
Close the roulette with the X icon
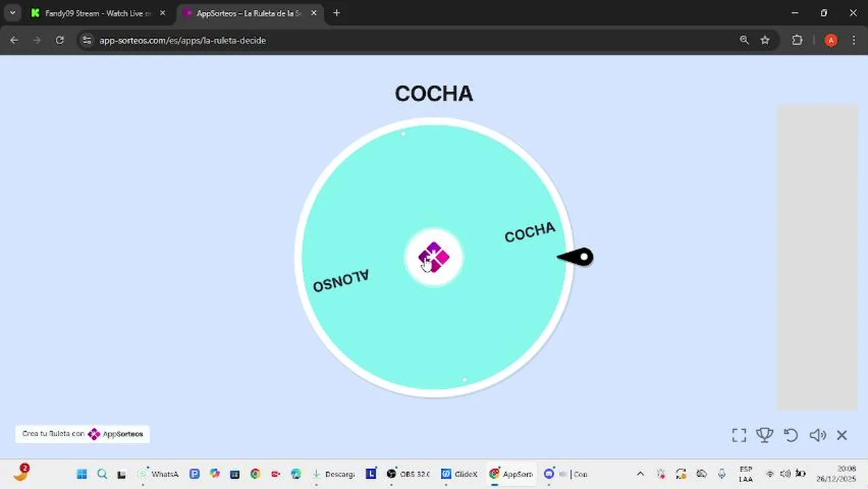(842, 435)
